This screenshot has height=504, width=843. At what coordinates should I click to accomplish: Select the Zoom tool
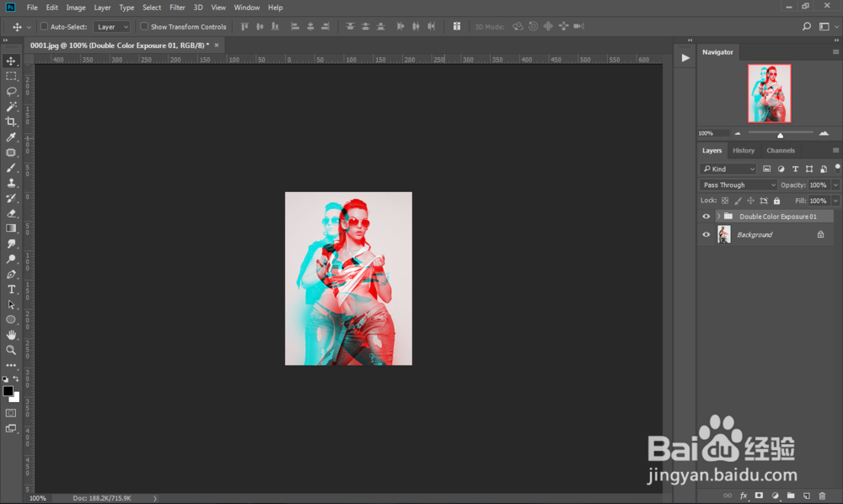(x=11, y=350)
